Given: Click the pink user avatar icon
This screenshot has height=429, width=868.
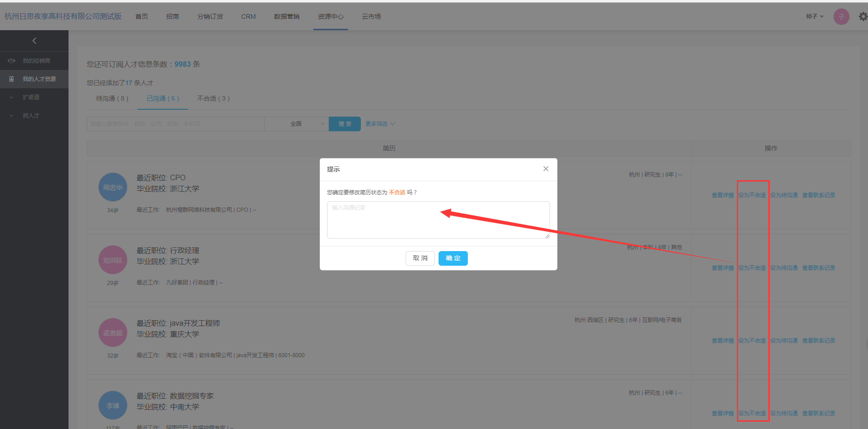Looking at the screenshot, I should click(x=841, y=16).
